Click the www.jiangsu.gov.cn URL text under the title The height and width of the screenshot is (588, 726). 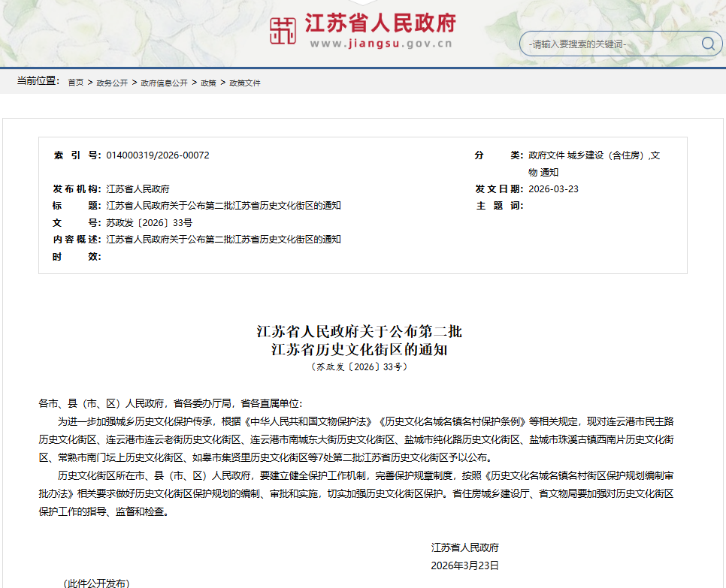click(x=380, y=44)
